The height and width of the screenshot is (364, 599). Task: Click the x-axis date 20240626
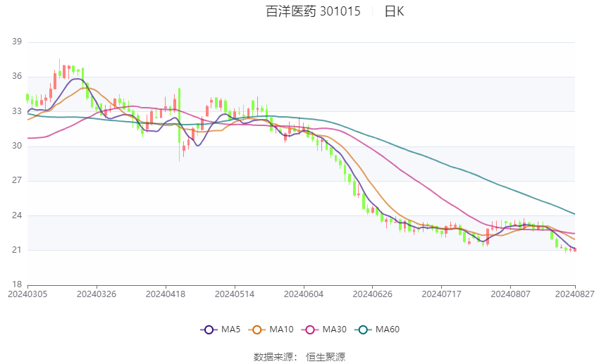[373, 294]
